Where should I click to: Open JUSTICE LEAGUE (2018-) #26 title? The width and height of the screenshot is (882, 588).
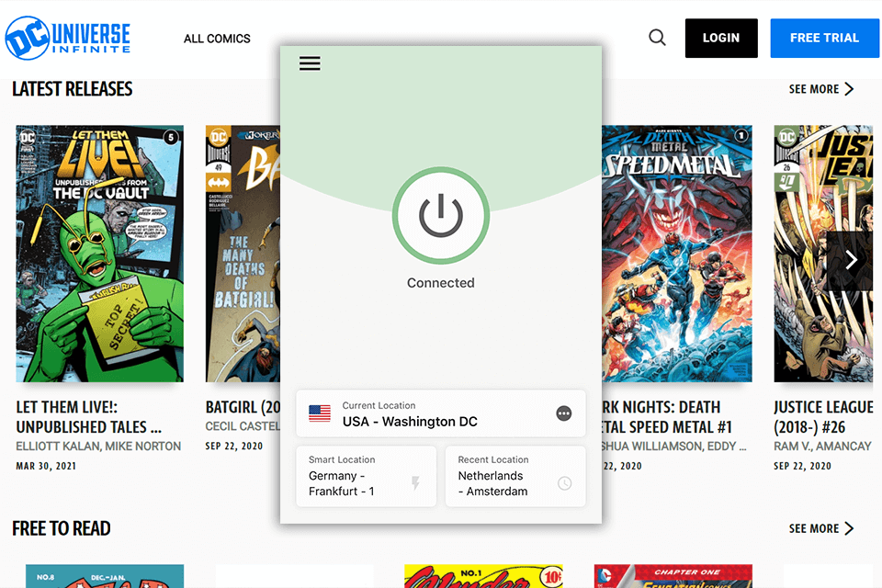823,417
